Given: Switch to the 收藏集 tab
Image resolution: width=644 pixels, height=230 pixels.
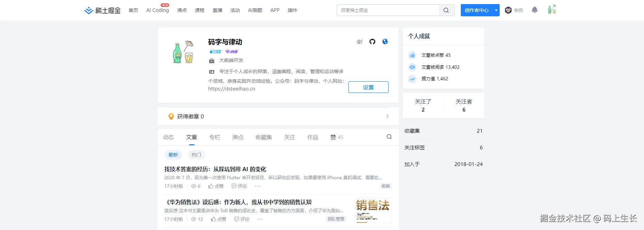Looking at the screenshot, I should (264, 137).
